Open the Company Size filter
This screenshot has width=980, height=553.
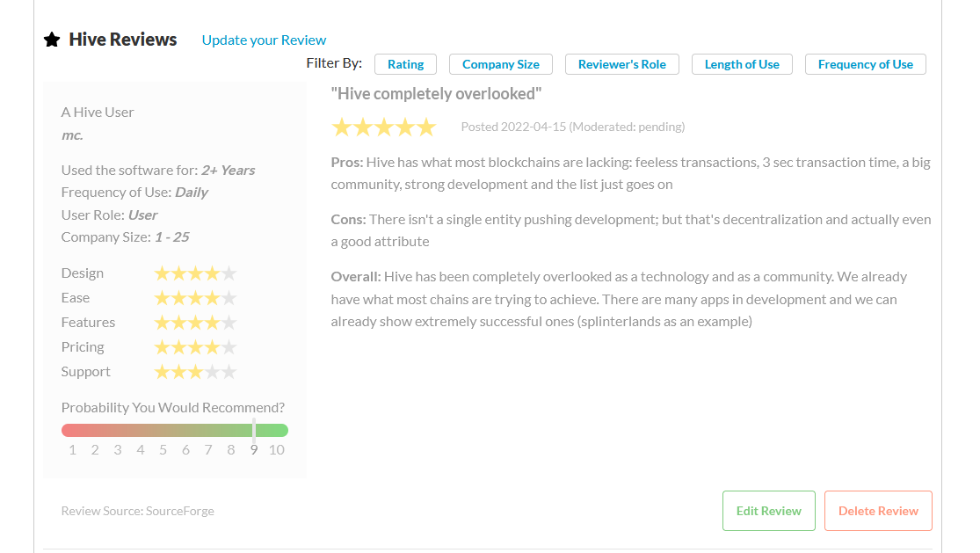[x=501, y=64]
